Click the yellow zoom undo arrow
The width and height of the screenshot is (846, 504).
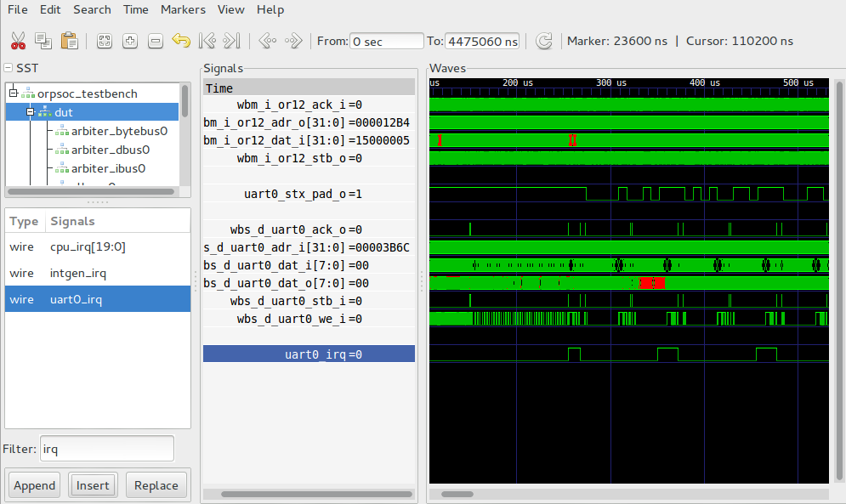[x=179, y=40]
